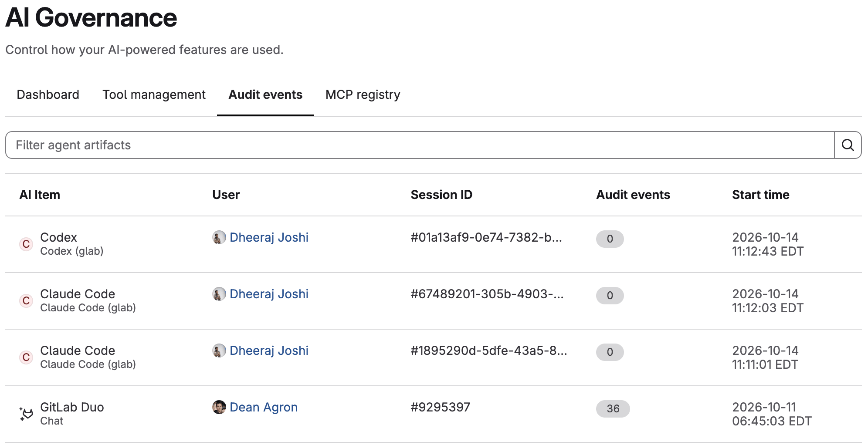Click the 0 badge for session #1895290d
Viewport: 868px width, 445px height.
(x=610, y=352)
